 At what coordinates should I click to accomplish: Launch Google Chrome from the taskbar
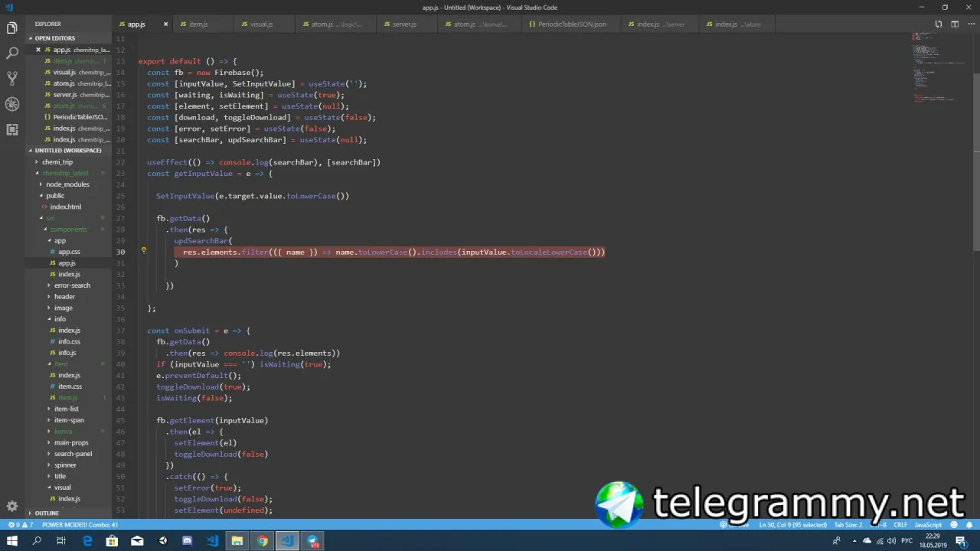pyautogui.click(x=263, y=541)
